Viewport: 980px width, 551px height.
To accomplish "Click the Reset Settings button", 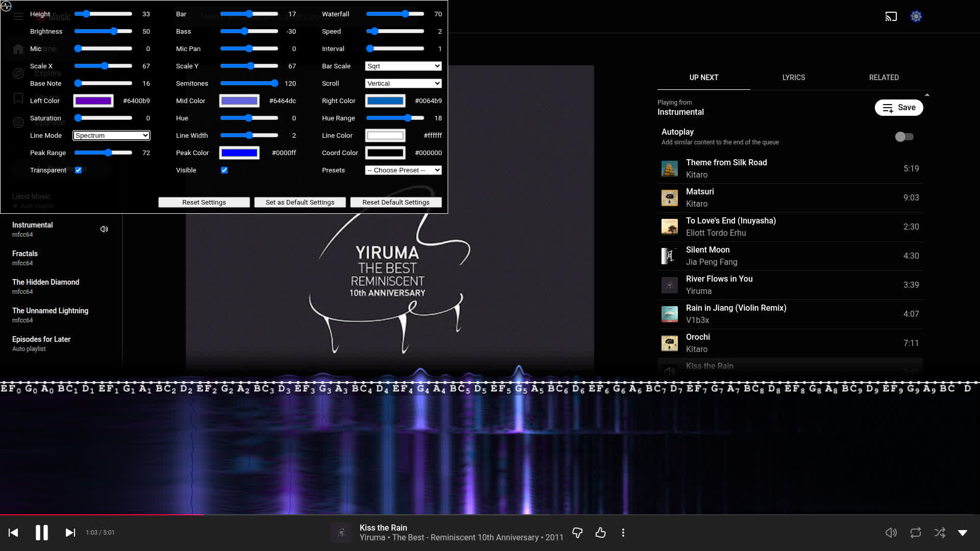I will [x=204, y=203].
